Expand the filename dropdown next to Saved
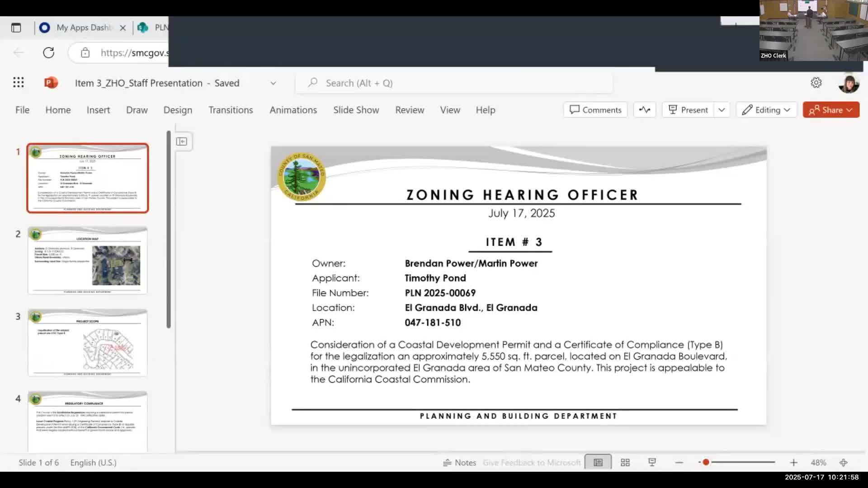This screenshot has width=868, height=488. (x=273, y=83)
